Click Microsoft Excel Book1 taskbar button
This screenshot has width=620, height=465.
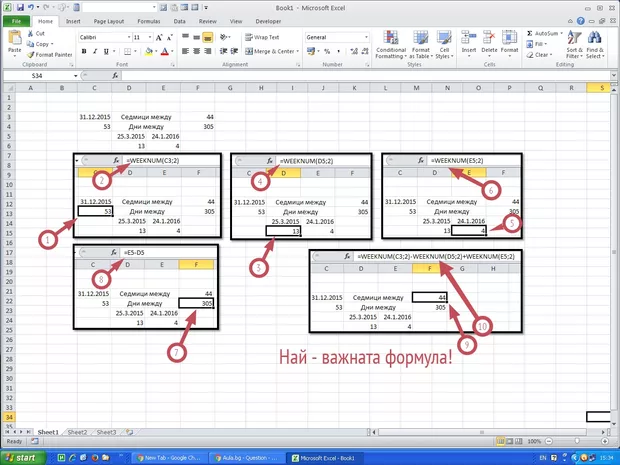[324, 458]
